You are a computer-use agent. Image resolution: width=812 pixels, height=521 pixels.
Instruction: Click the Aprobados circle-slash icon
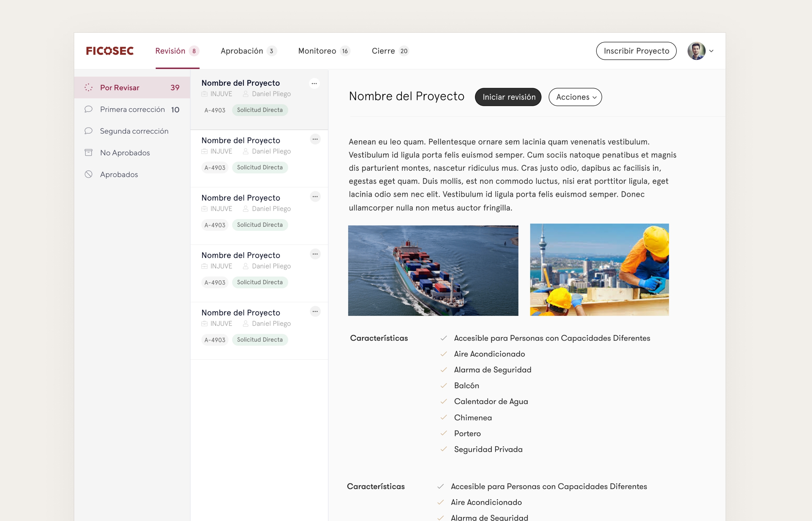[x=88, y=174]
